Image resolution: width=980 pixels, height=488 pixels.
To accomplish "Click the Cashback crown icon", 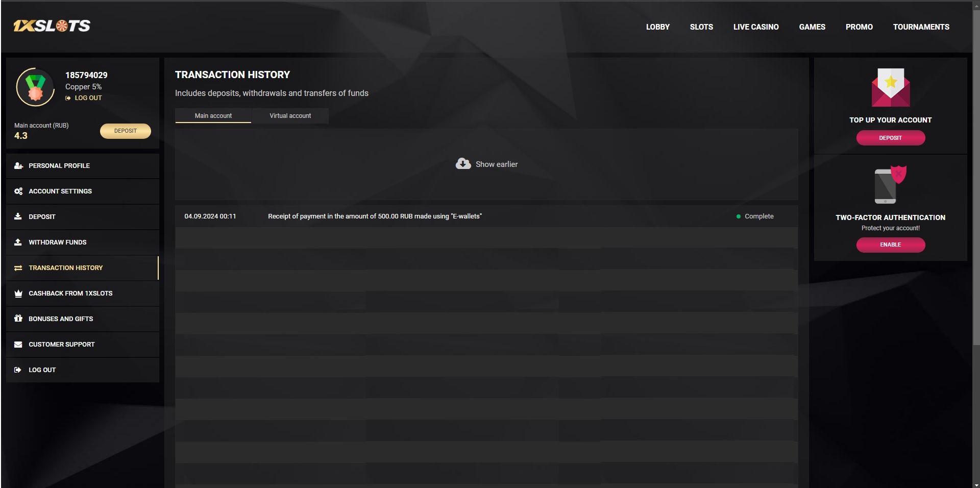I will tap(18, 294).
